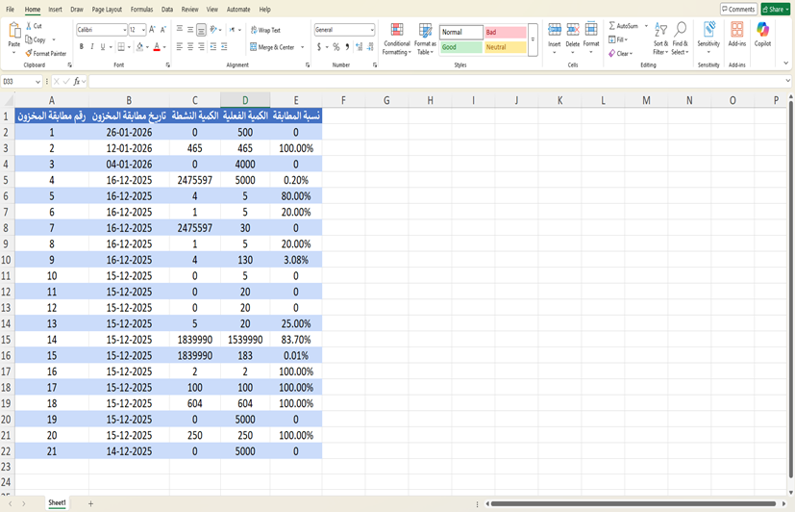
Task: Apply percent style to the cell
Action: [335, 46]
